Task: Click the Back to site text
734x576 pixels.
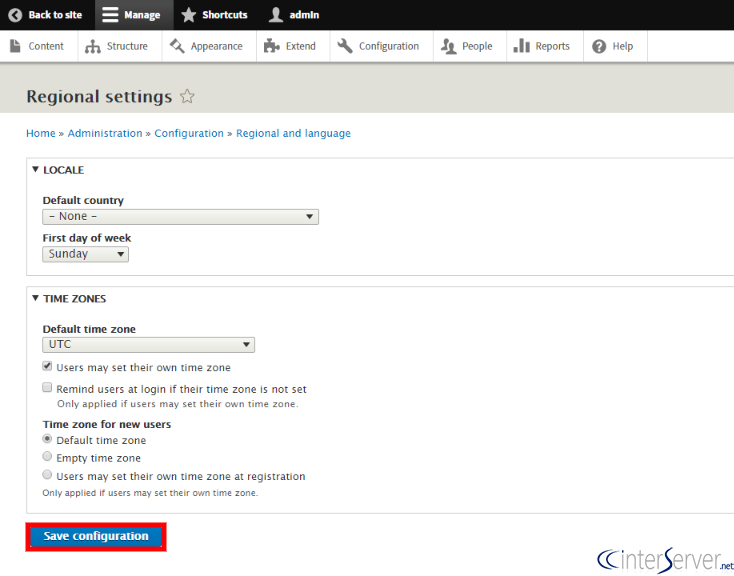Action: (55, 15)
